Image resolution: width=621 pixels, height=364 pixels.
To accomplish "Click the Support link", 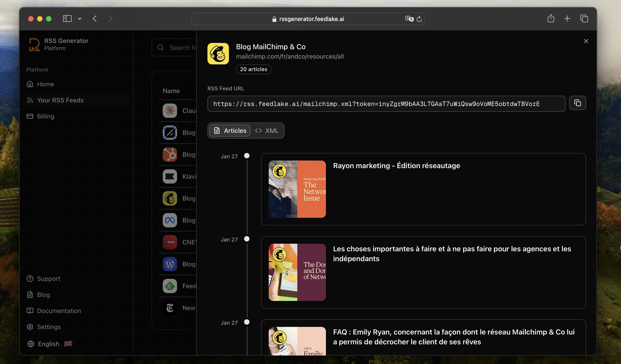I will click(x=48, y=279).
